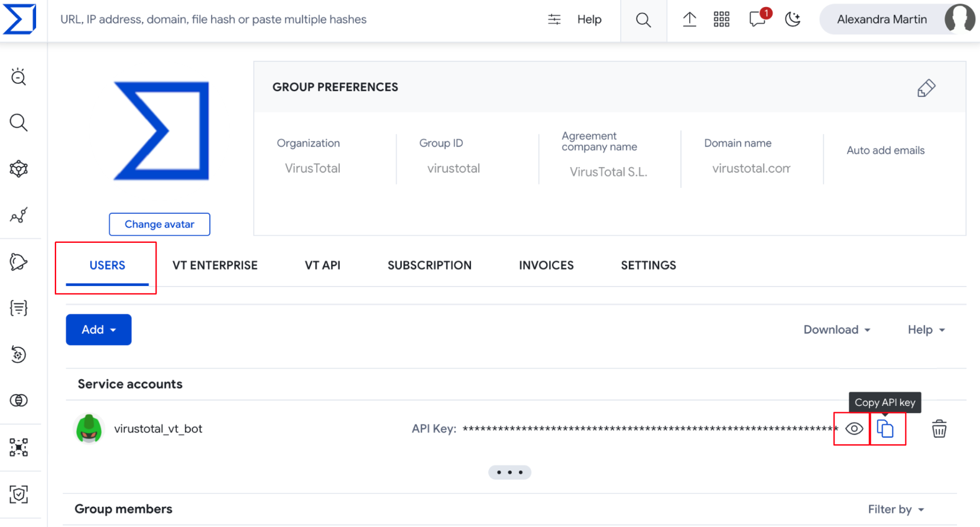Show the API key with eye icon
980x527 pixels.
coord(854,429)
